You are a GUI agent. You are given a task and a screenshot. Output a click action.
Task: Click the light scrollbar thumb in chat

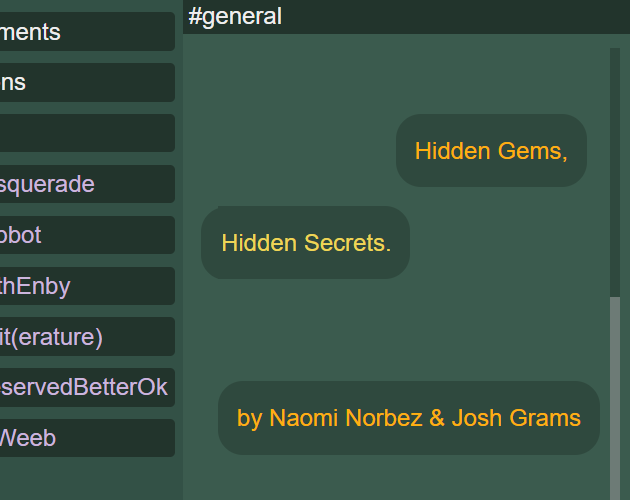point(615,398)
